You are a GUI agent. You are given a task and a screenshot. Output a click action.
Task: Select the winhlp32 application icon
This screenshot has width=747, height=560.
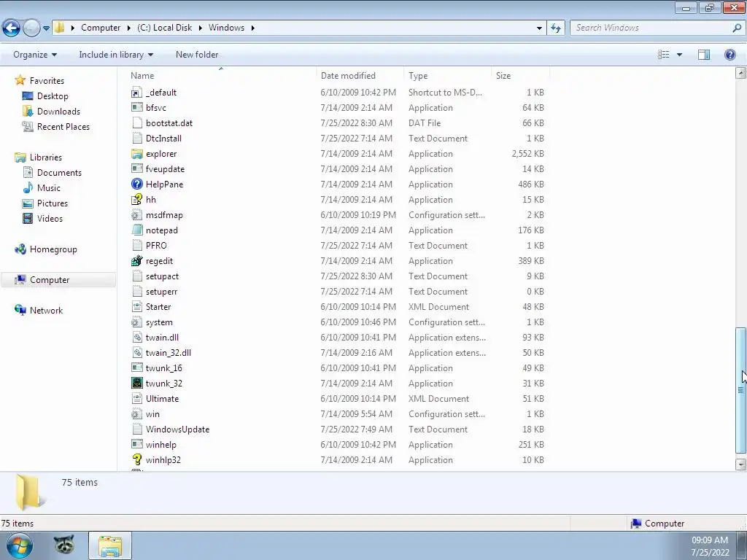[136, 460]
